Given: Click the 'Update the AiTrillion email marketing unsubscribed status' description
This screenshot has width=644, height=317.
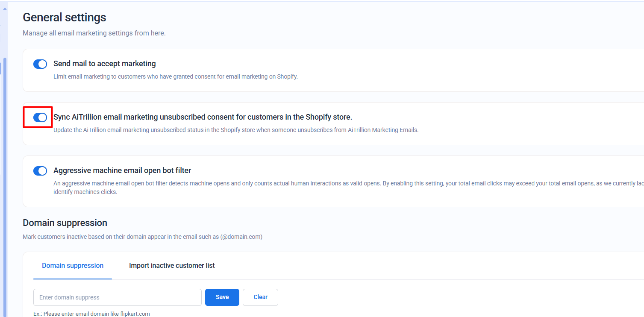Looking at the screenshot, I should click(236, 130).
